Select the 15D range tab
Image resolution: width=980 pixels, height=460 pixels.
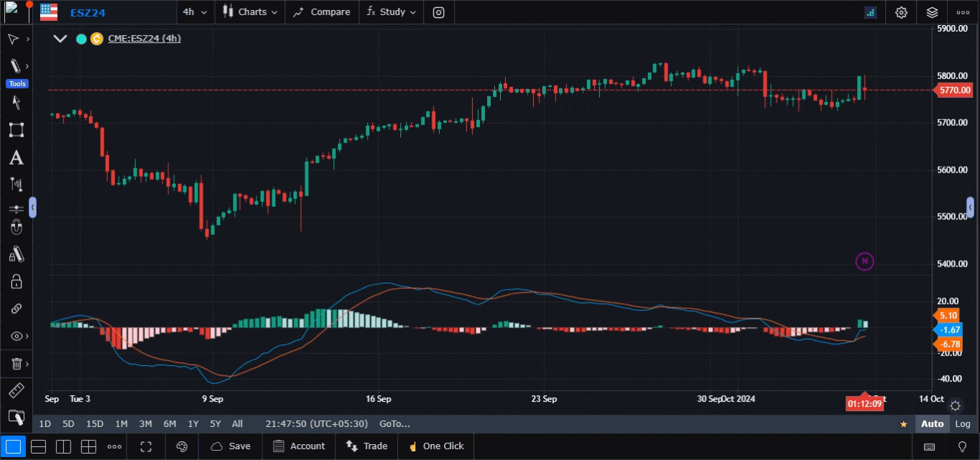[95, 424]
